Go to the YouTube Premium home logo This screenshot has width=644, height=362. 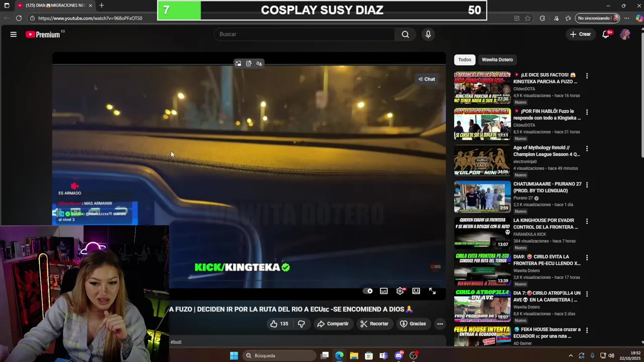point(43,34)
